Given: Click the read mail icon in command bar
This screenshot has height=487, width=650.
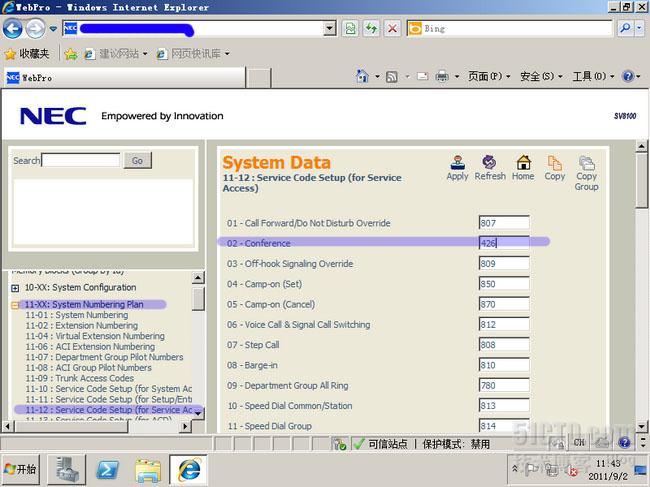Looking at the screenshot, I should (422, 76).
